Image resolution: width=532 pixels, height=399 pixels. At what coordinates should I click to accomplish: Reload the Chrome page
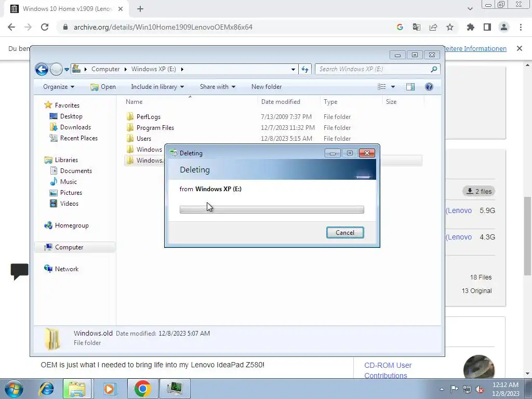click(45, 27)
